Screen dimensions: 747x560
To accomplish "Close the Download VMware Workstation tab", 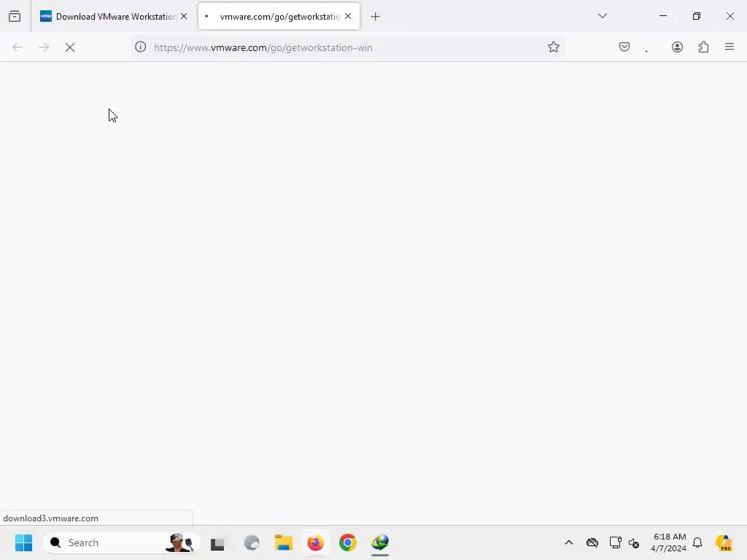I will pos(184,16).
